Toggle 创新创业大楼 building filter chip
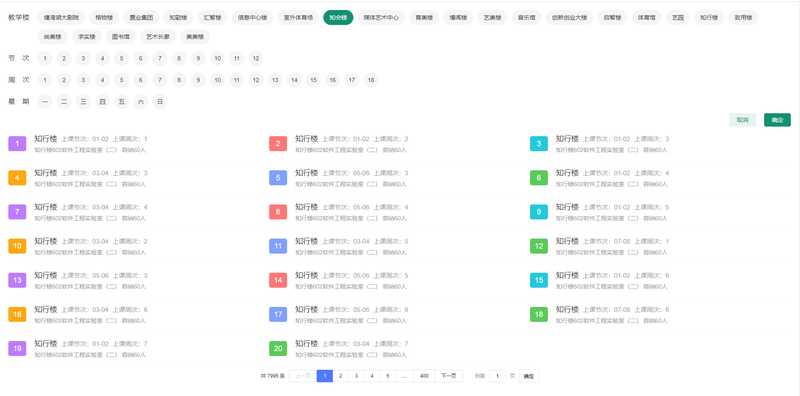The height and width of the screenshot is (396, 800). pos(569,18)
